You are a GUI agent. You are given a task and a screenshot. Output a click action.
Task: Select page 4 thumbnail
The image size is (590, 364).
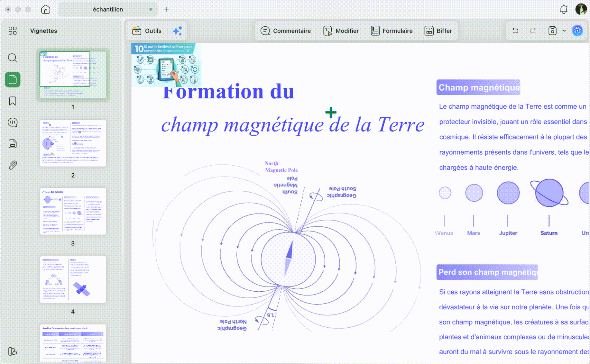click(x=73, y=279)
